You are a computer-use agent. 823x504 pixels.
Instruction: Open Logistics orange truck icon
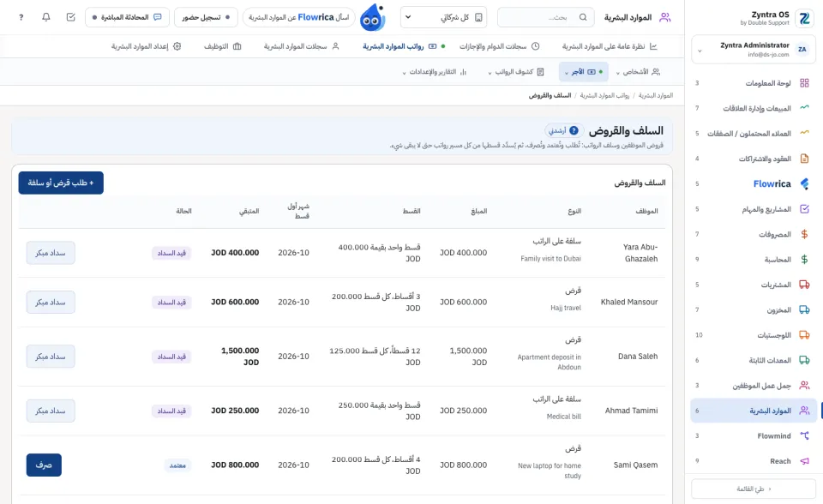click(x=804, y=335)
